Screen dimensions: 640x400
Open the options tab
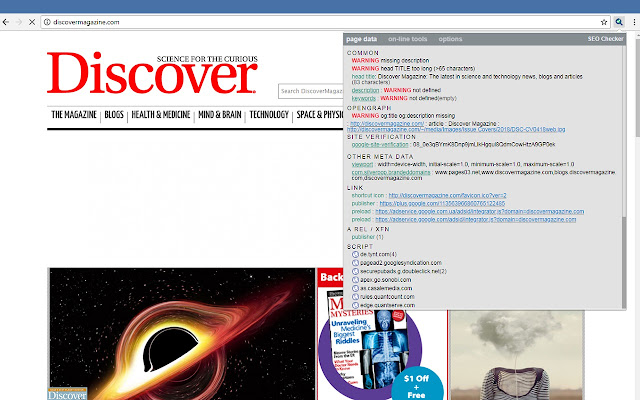coord(450,39)
